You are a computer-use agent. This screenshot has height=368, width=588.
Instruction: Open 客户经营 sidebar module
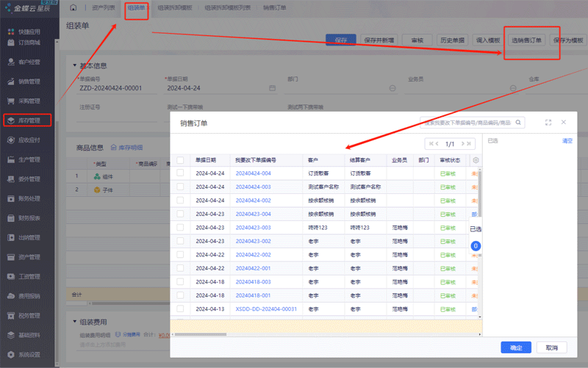click(24, 62)
